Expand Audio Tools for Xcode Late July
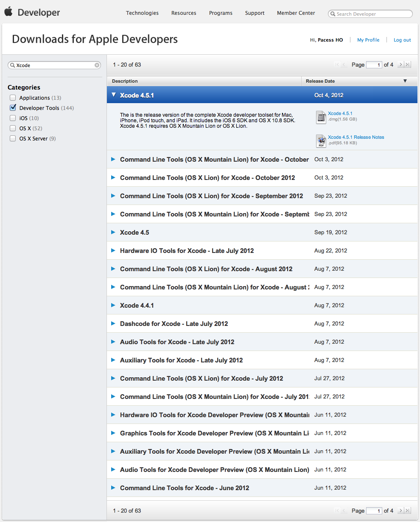 coord(113,342)
